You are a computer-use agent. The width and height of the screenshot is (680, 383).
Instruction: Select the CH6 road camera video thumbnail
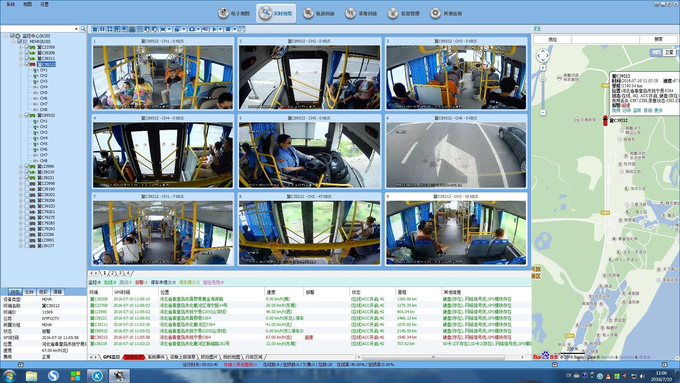456,154
